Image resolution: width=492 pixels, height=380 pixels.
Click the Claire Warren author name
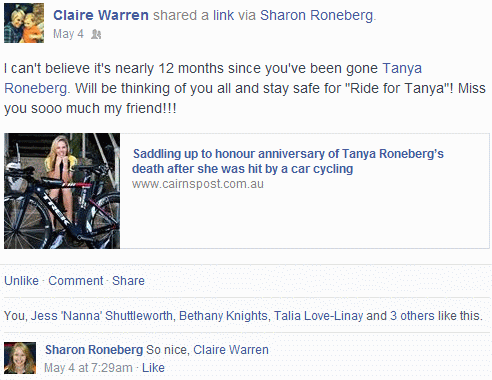(101, 15)
